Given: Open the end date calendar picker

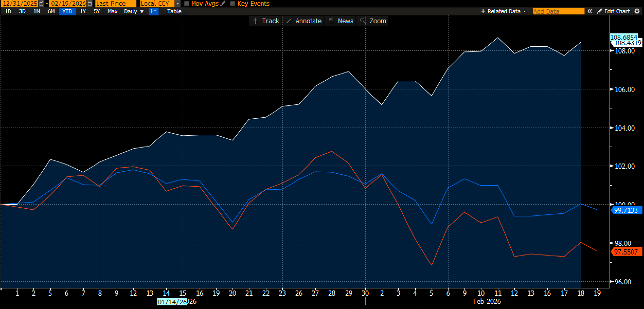Looking at the screenshot, I should [90, 4].
